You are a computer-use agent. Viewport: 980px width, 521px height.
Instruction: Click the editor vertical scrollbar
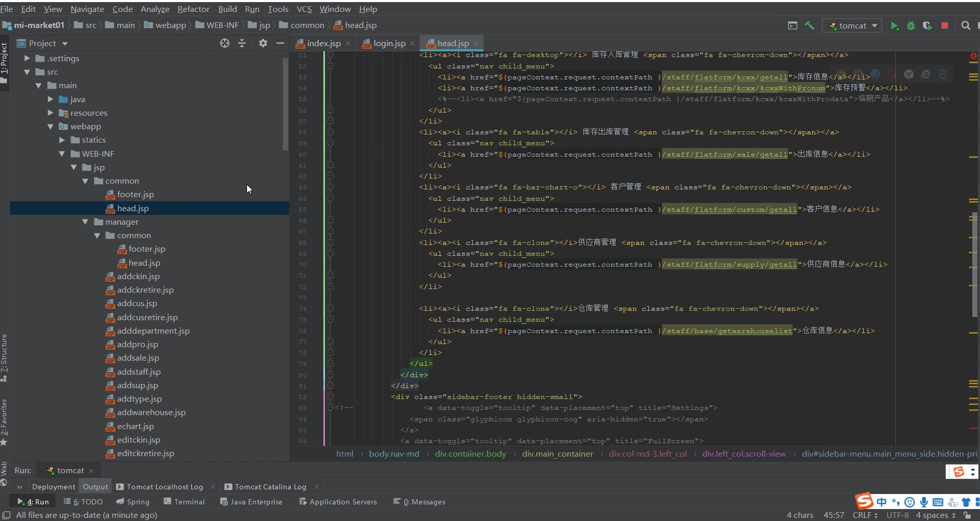[974, 265]
